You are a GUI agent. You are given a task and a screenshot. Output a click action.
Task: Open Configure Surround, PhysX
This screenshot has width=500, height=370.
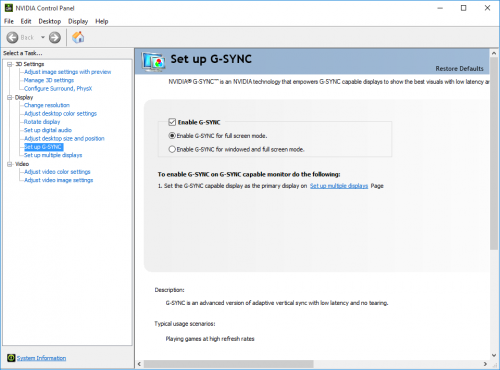click(x=58, y=89)
